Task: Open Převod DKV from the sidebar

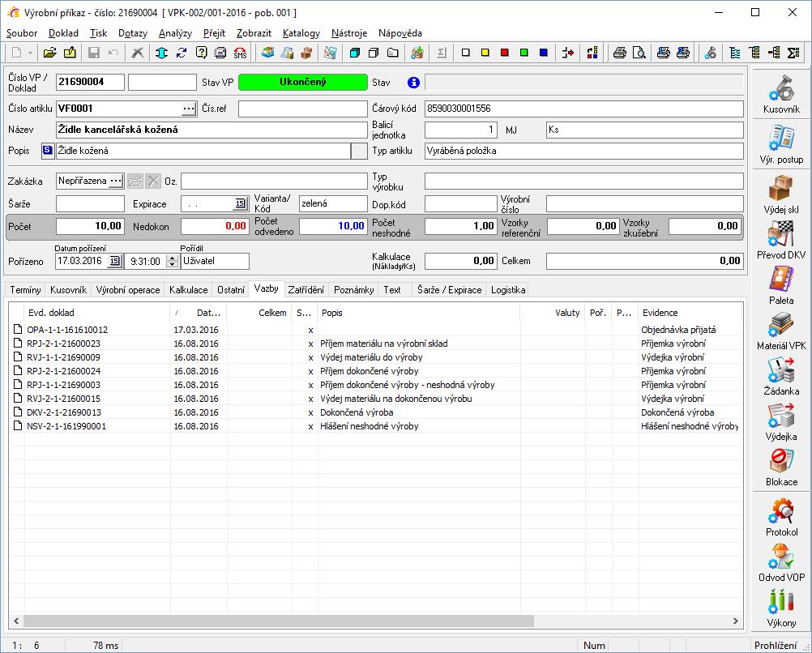Action: [781, 240]
